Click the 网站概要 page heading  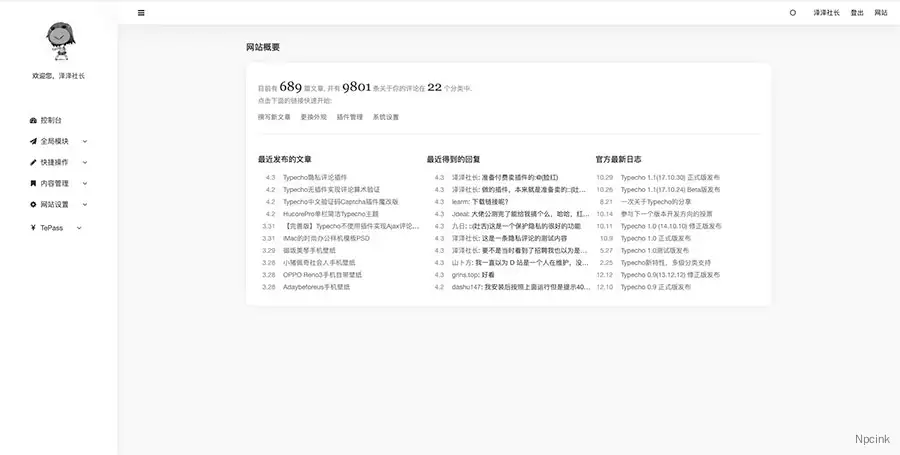263,48
